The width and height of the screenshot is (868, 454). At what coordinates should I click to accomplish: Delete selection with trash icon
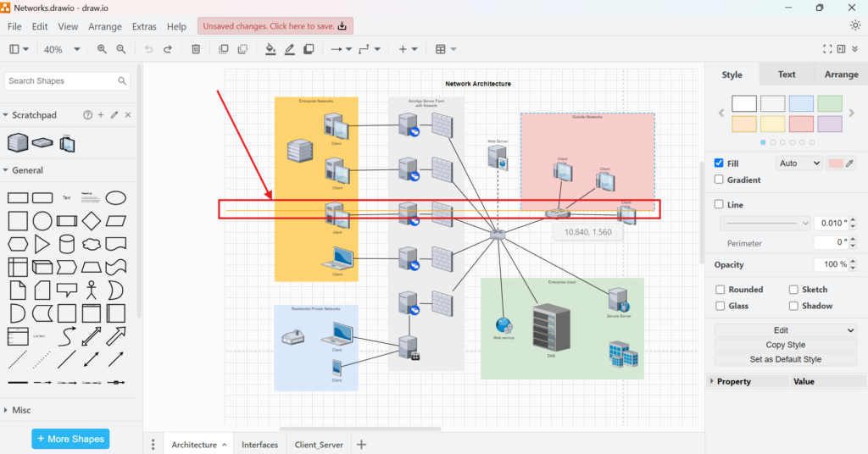click(196, 49)
